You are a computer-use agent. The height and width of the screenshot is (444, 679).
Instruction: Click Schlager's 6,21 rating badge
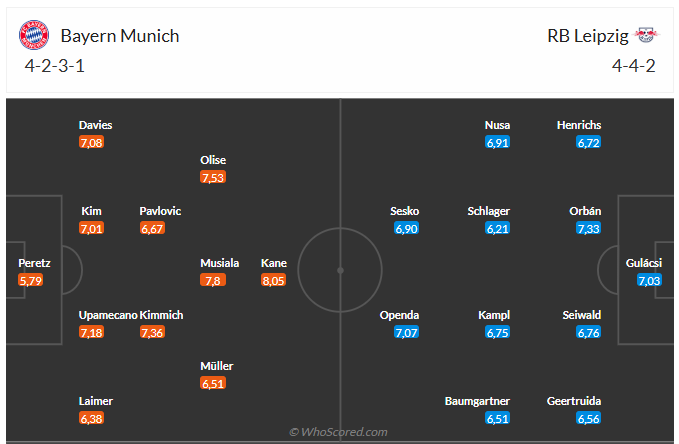coord(497,228)
